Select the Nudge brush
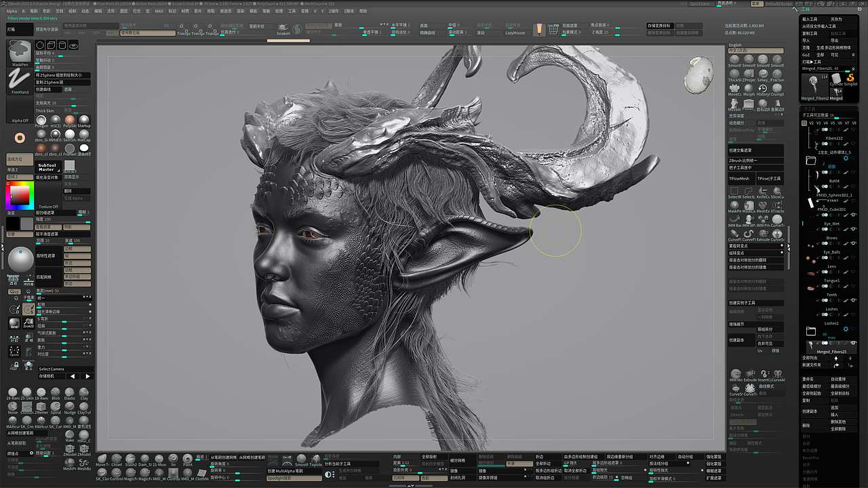 point(70,408)
